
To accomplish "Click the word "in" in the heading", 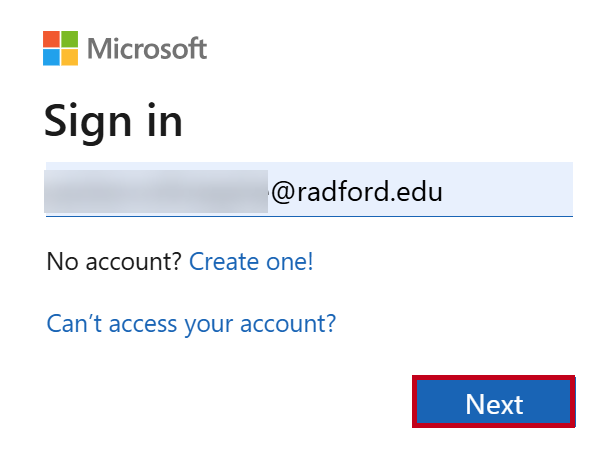I will pos(165,120).
